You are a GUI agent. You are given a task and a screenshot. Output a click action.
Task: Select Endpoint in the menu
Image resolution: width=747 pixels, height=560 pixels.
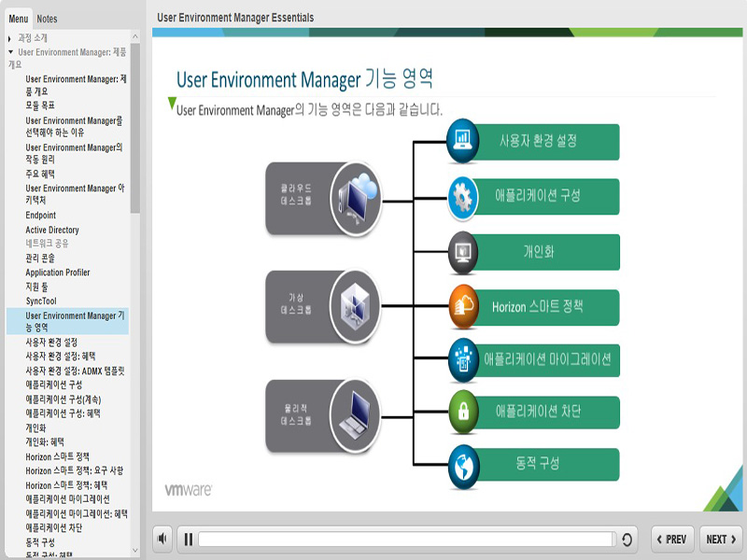point(41,216)
